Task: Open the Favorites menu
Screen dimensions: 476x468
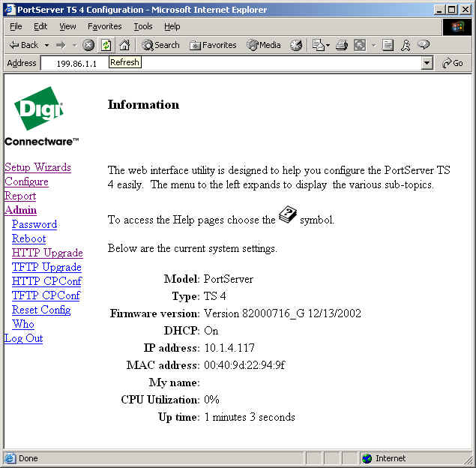Action: (104, 26)
